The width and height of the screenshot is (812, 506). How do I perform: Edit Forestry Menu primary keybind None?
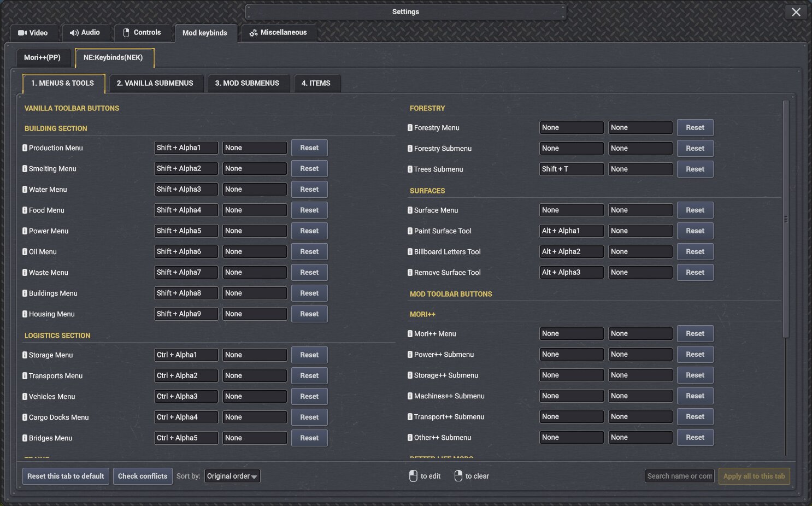pyautogui.click(x=572, y=128)
